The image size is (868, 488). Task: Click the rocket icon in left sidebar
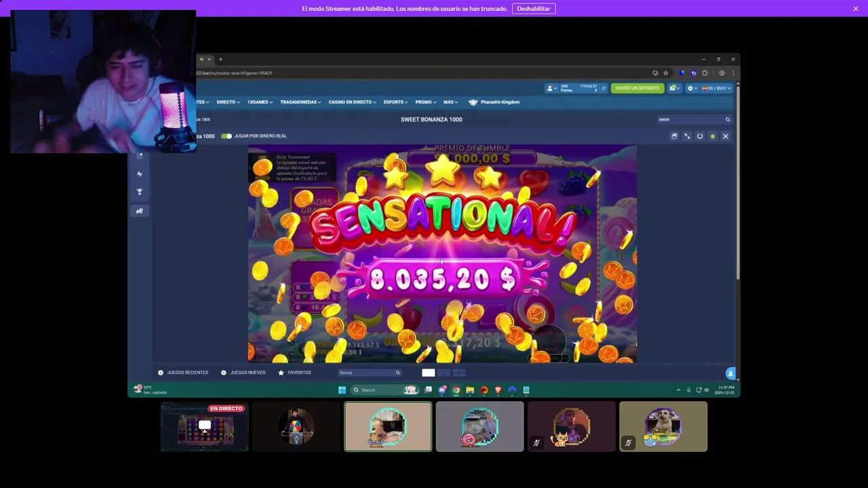coord(140,174)
